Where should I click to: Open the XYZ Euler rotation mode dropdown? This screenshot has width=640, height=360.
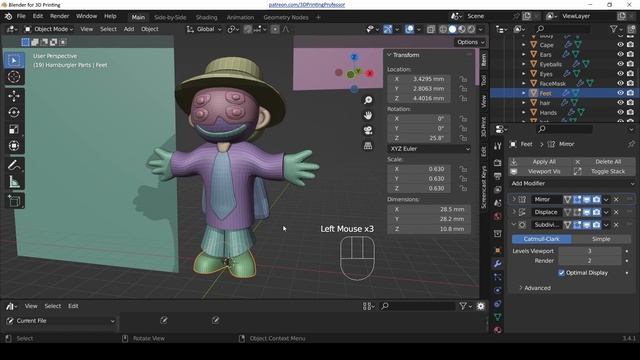point(429,149)
